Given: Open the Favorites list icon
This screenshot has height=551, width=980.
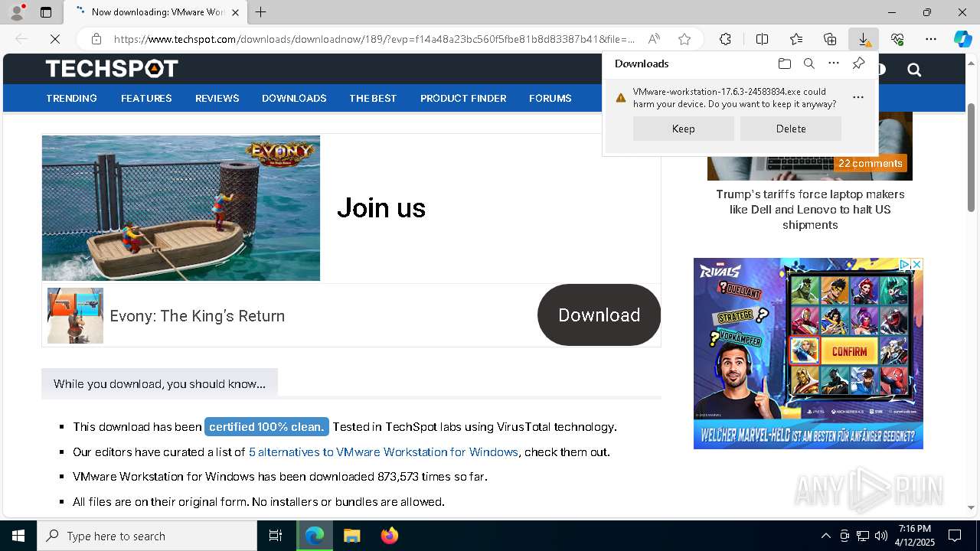Looking at the screenshot, I should coord(796,39).
